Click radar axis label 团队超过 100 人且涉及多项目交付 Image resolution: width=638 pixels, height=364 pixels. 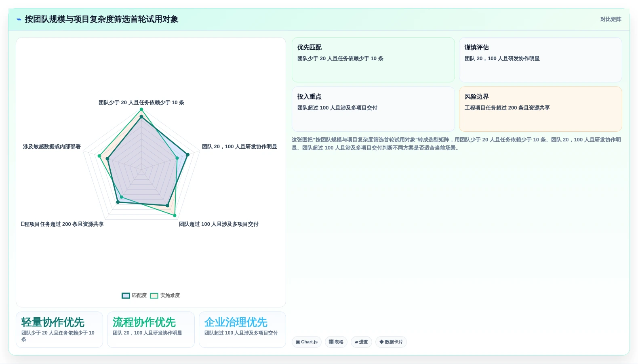(219, 224)
